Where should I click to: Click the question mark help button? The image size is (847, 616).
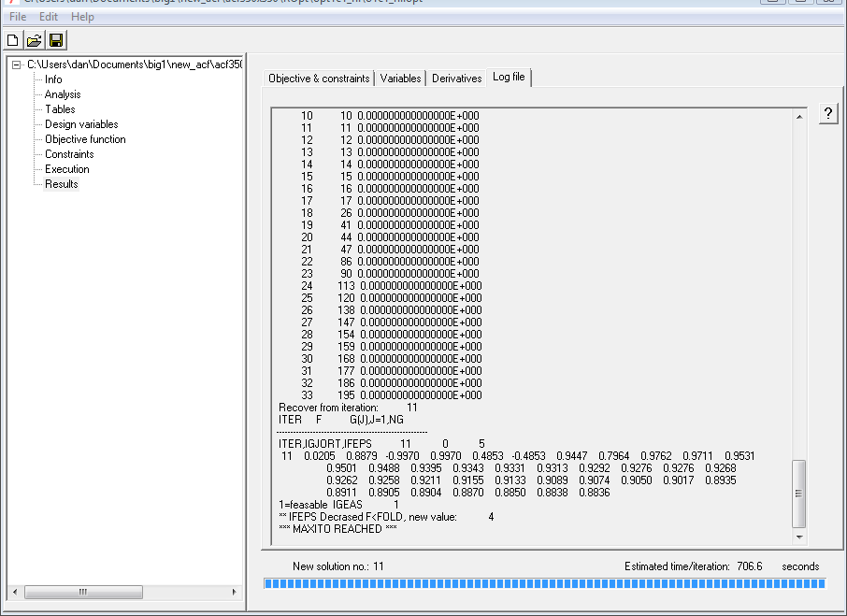pos(828,113)
